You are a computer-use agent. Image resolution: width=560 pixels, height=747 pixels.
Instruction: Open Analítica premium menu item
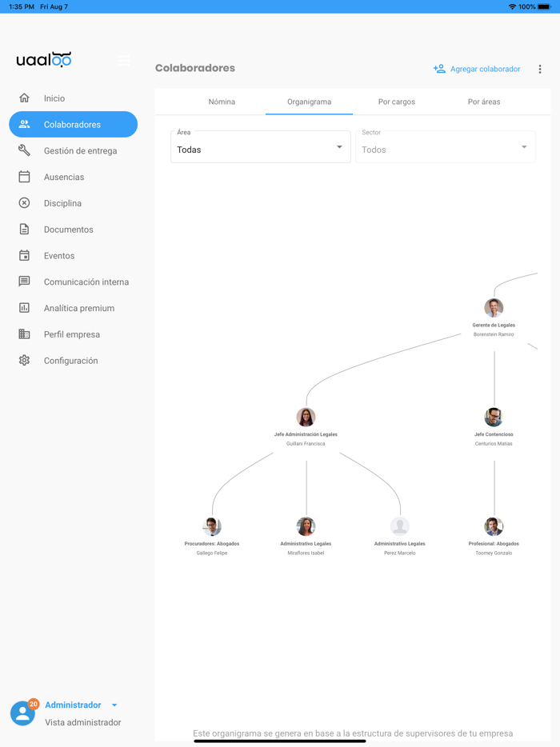tap(74, 308)
